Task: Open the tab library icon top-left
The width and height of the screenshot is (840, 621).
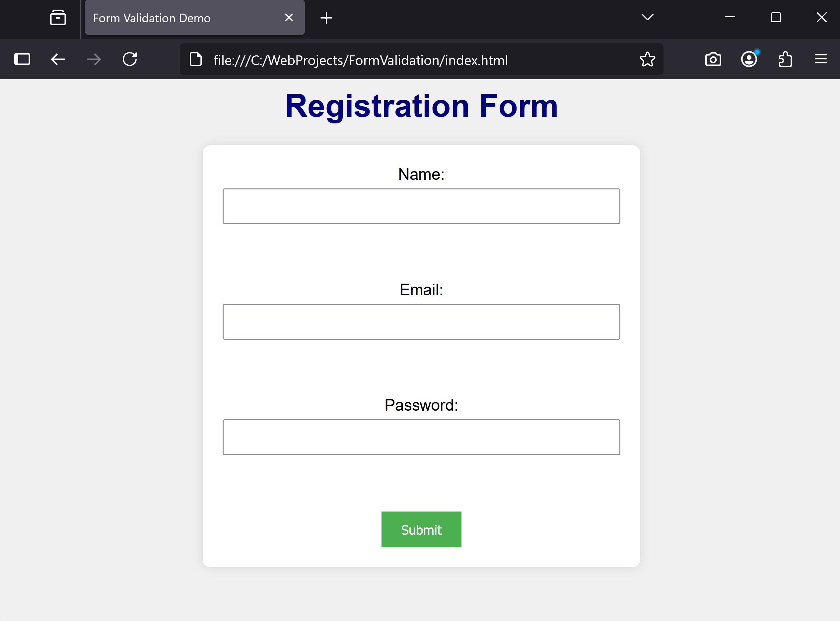Action: pos(58,17)
